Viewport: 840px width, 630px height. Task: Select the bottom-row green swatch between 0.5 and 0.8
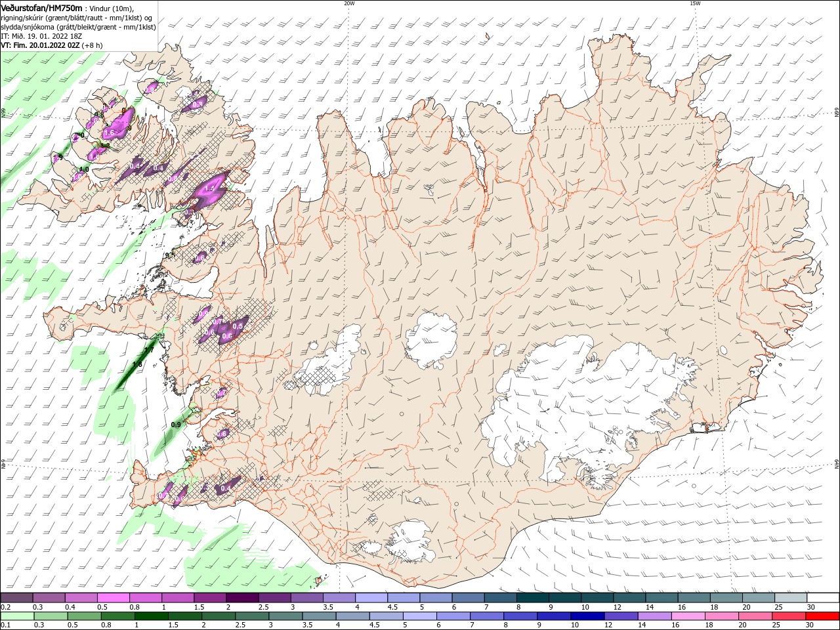[85, 616]
